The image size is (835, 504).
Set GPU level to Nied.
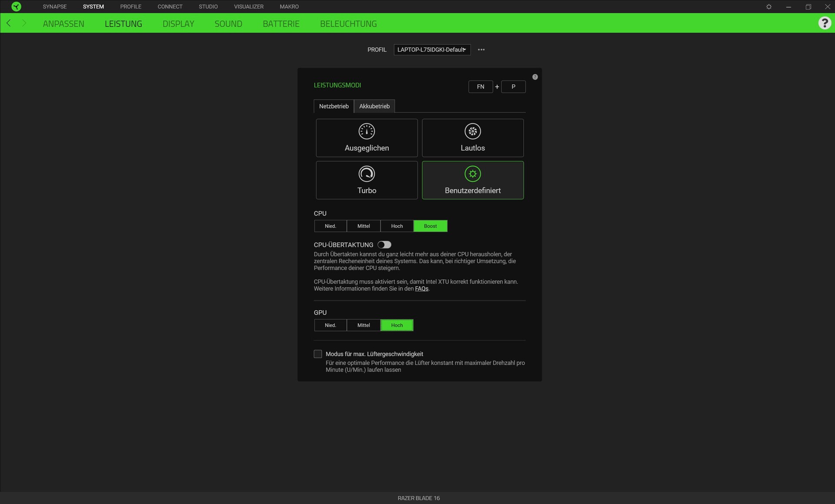coord(331,325)
